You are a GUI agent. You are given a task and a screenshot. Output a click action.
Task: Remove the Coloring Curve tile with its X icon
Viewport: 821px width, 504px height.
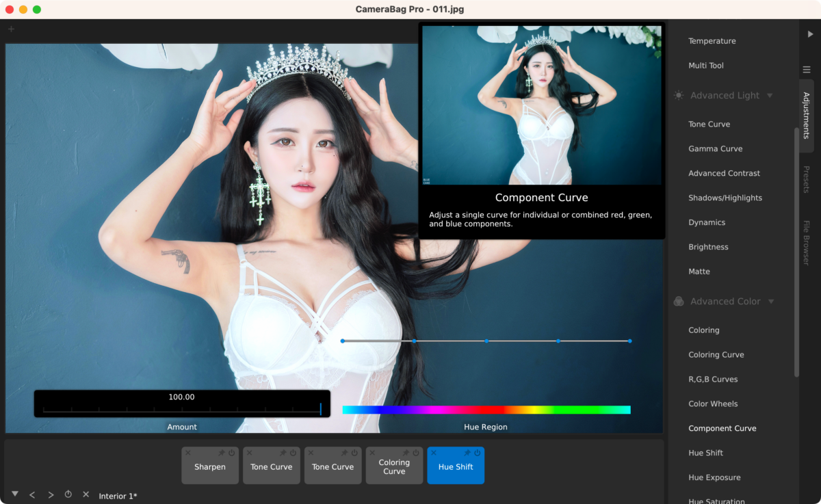point(372,453)
